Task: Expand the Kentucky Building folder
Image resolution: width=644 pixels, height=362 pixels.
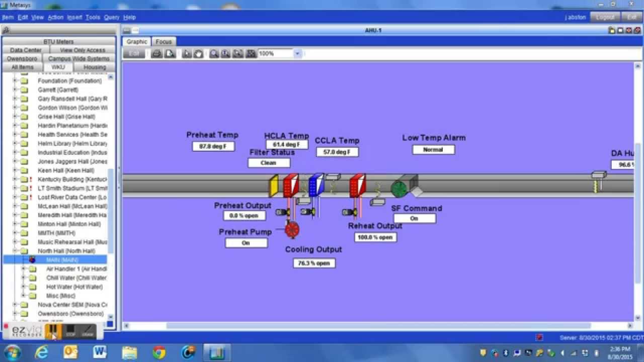Action: coord(15,179)
